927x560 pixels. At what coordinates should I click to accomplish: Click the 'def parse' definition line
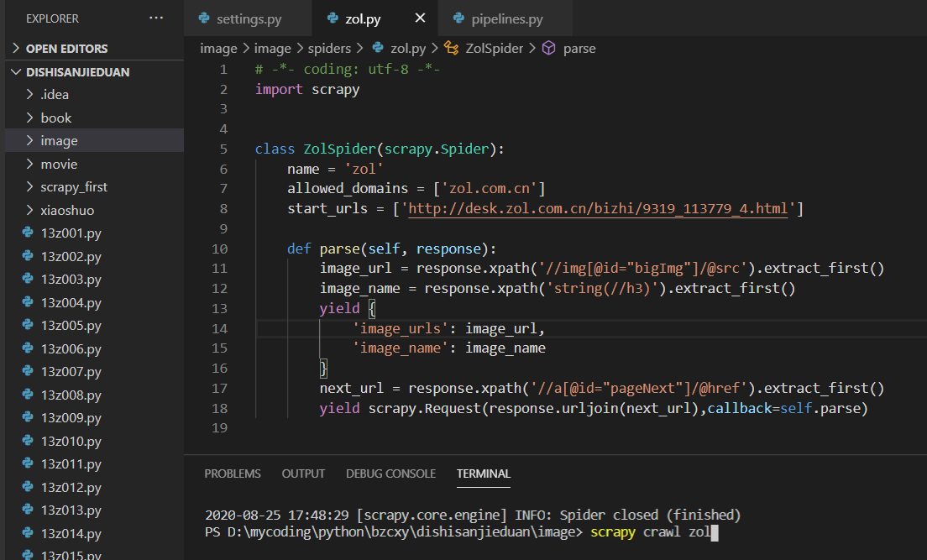click(391, 249)
